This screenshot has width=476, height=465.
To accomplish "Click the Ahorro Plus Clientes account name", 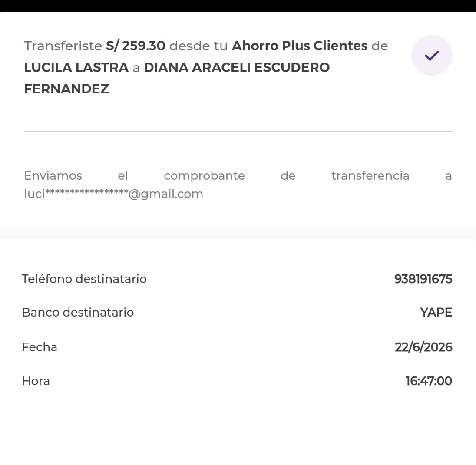I will pyautogui.click(x=300, y=46).
